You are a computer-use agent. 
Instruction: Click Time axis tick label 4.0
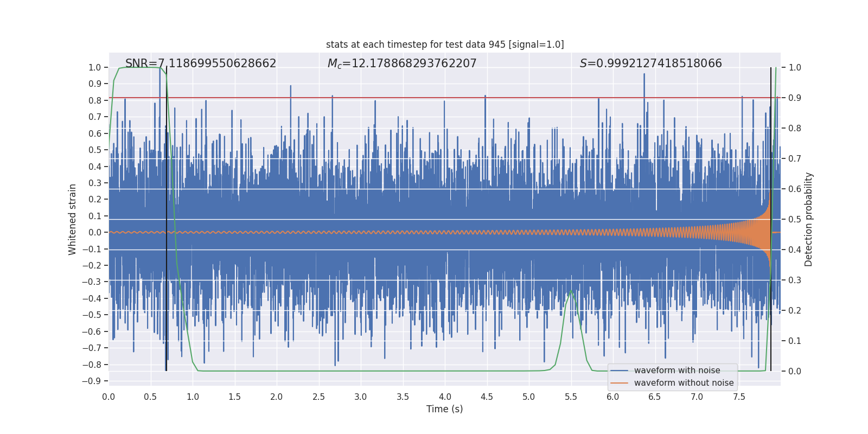tap(445, 397)
